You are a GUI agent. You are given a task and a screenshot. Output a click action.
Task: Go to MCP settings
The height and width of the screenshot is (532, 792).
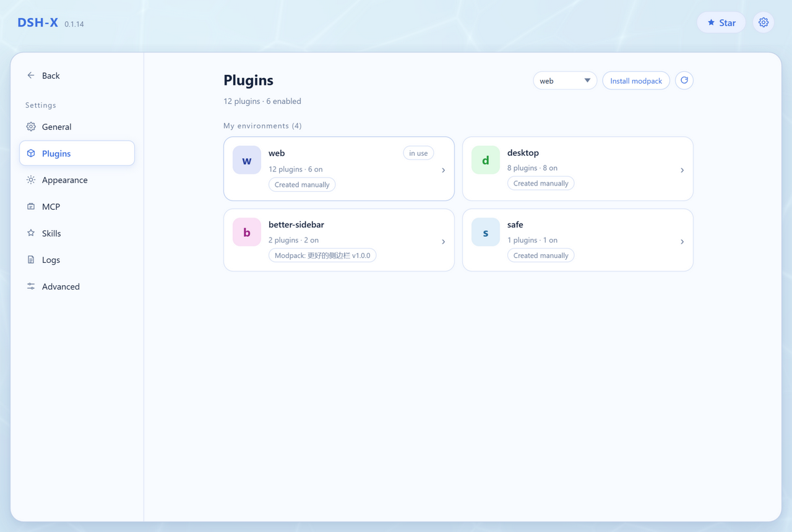(77, 207)
